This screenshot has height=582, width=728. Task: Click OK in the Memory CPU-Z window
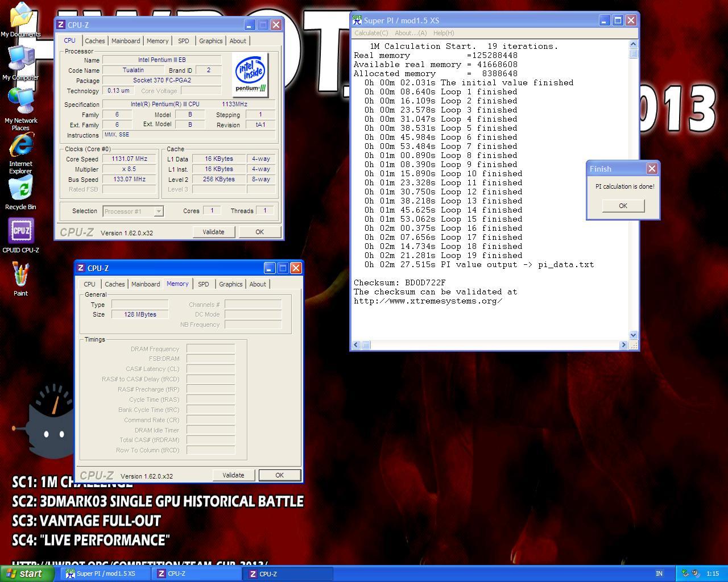(279, 475)
